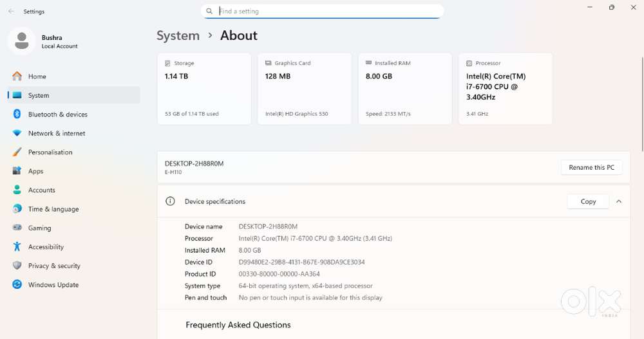
Task: Click the System breadcrumb link
Action: point(178,36)
